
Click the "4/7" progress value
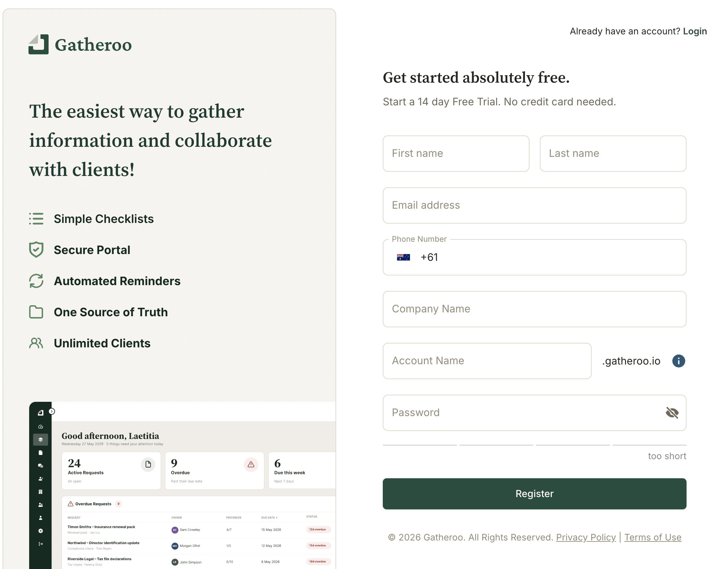[229, 530]
